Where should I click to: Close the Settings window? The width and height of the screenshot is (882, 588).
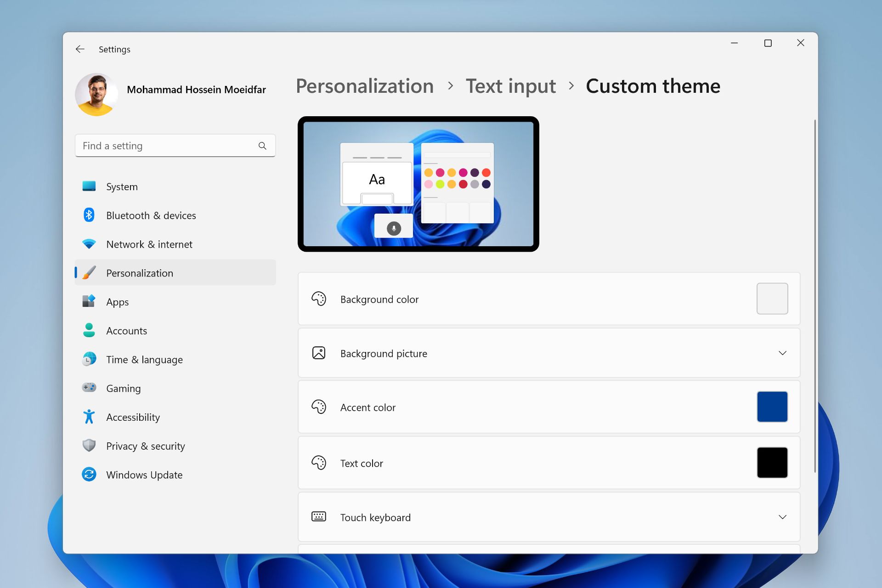[801, 43]
